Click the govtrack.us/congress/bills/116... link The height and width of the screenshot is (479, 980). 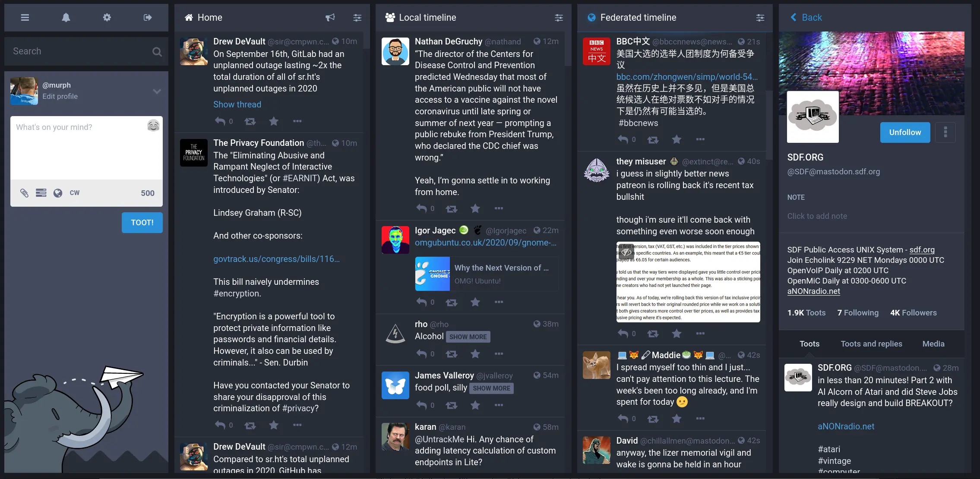click(x=276, y=259)
